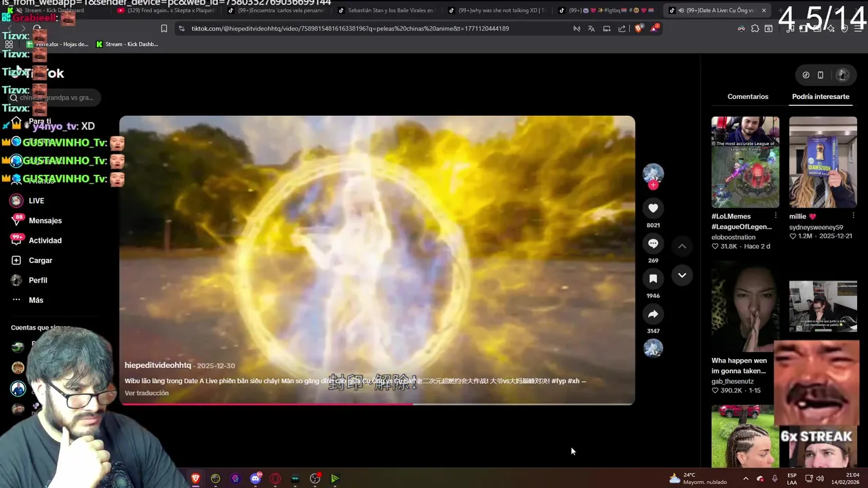The height and width of the screenshot is (488, 868).
Task: Seek on the red video progress bar
Action: coord(377,404)
